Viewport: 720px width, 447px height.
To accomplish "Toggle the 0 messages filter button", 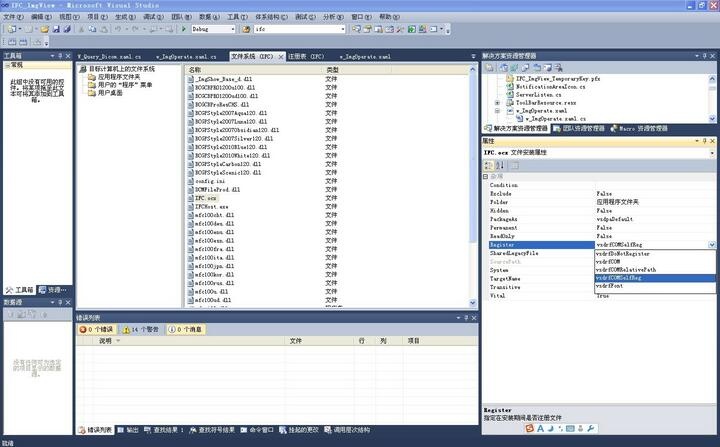I will pos(185,329).
